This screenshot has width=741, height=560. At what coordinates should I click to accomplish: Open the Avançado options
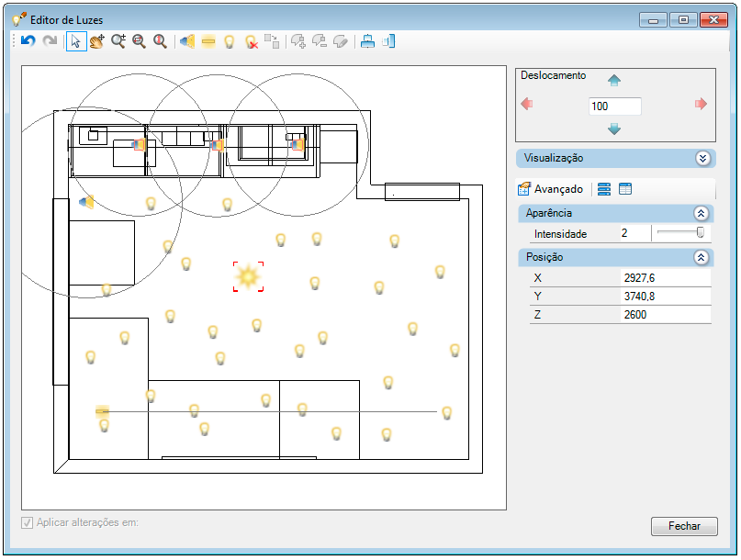pos(551,189)
